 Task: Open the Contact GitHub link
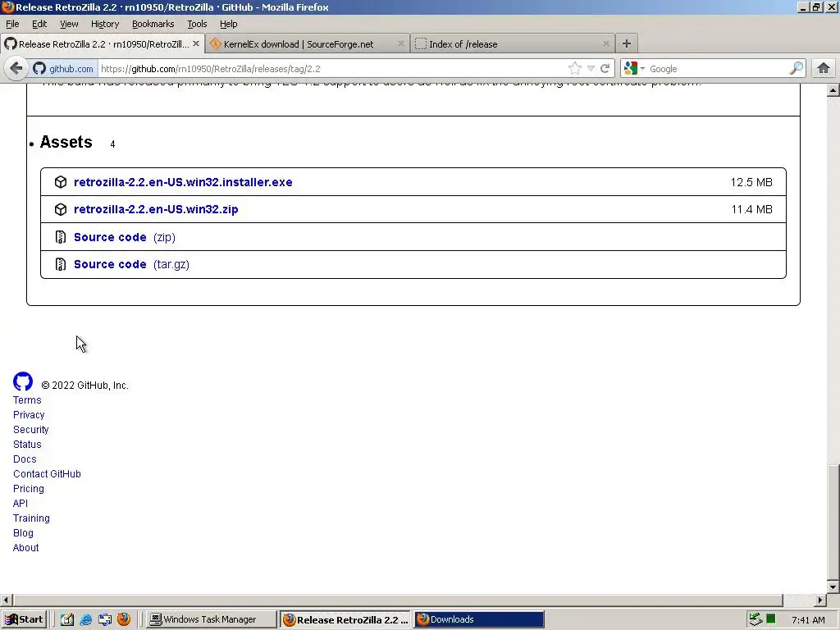pos(47,474)
